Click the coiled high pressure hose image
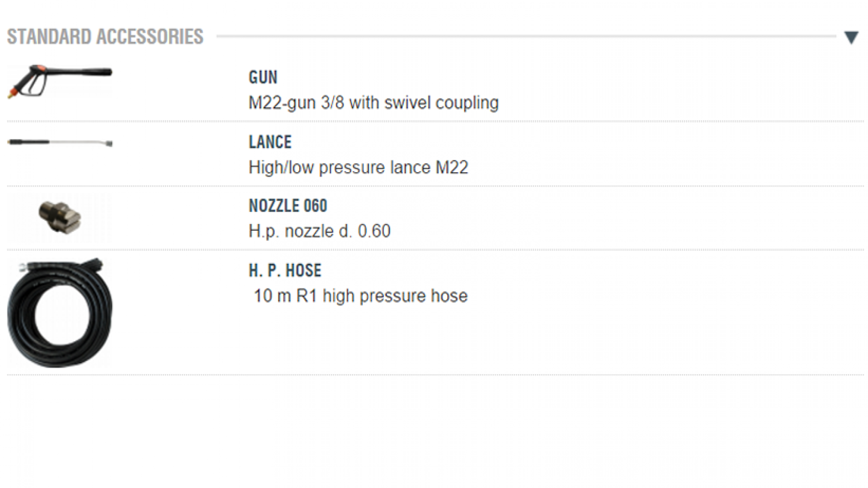This screenshot has width=868, height=488. (x=60, y=313)
